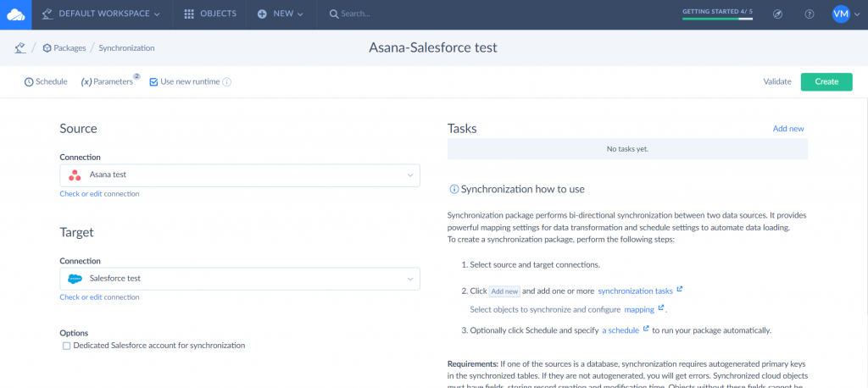Viewport: 868px width, 388px height.
Task: Toggle Use new runtime checkbox
Action: (153, 82)
